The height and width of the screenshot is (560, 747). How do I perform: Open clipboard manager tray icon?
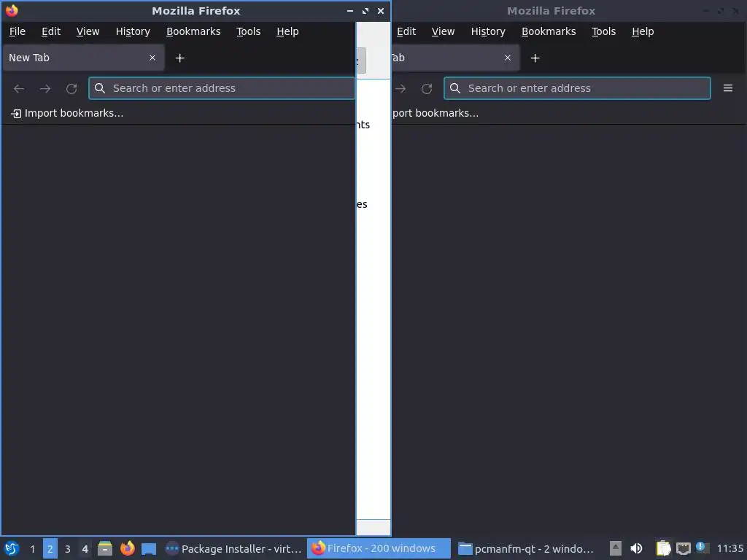(663, 548)
